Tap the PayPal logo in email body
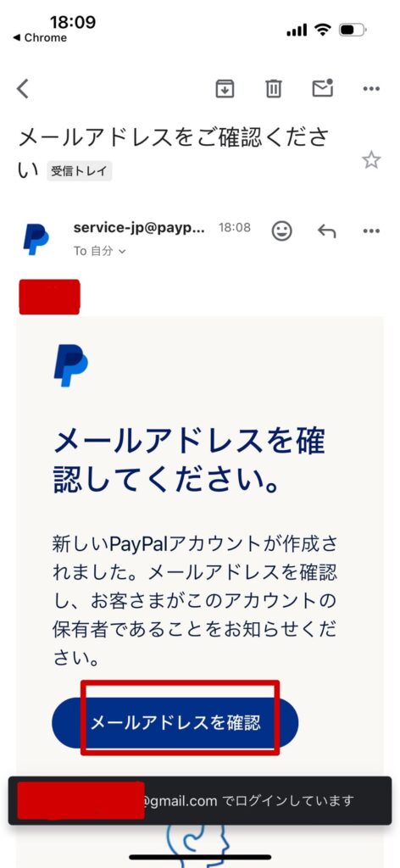The width and height of the screenshot is (400, 868). [70, 365]
